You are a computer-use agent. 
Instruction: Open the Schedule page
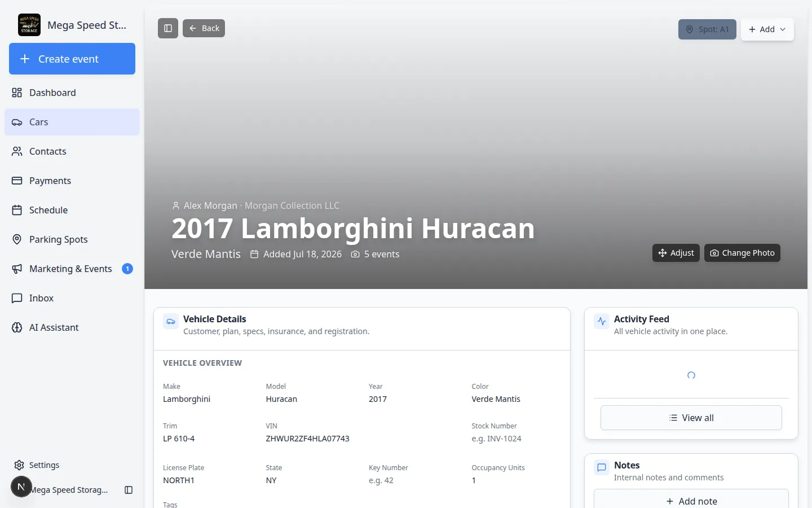pos(72,210)
